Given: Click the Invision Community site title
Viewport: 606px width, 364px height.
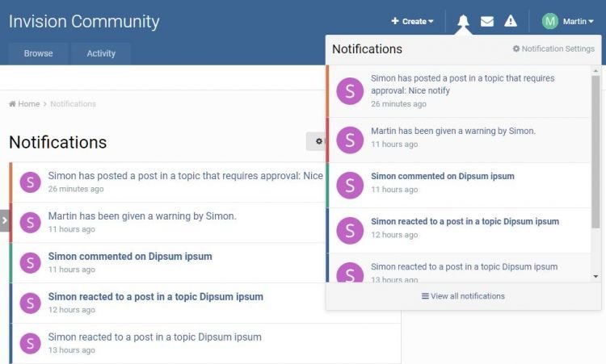Looking at the screenshot, I should (84, 21).
